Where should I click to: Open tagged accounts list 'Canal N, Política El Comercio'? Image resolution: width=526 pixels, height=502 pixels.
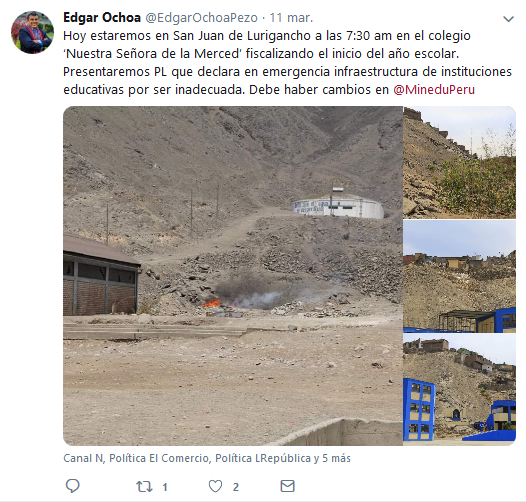click(137, 458)
